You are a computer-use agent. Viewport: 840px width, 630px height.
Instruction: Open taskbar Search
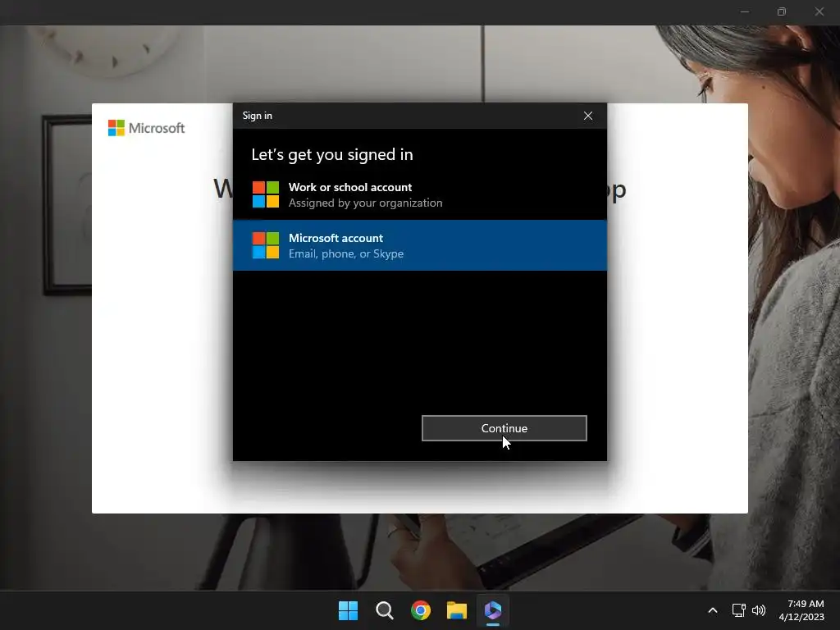click(385, 610)
